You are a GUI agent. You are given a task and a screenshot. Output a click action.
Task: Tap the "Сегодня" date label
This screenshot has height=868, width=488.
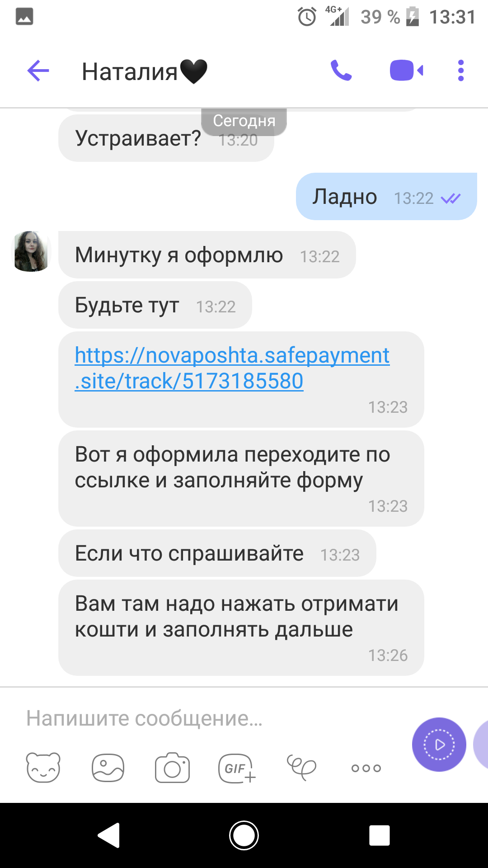(244, 121)
